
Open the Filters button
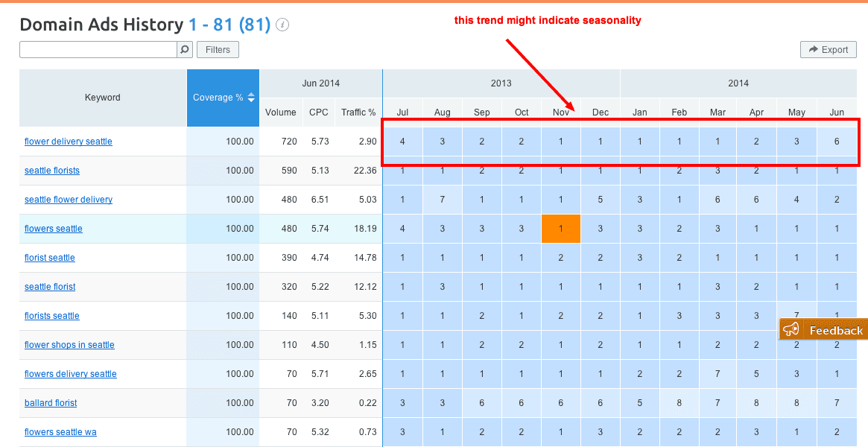[x=218, y=50]
